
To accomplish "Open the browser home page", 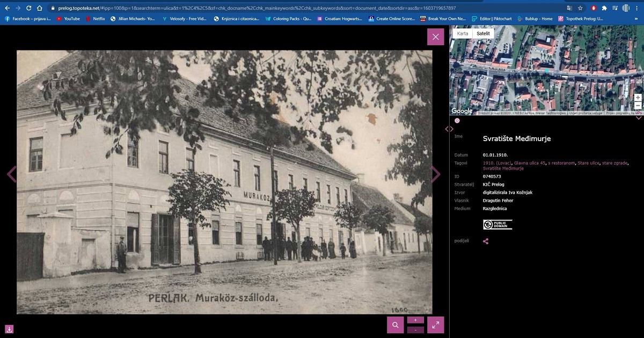I will [40, 8].
